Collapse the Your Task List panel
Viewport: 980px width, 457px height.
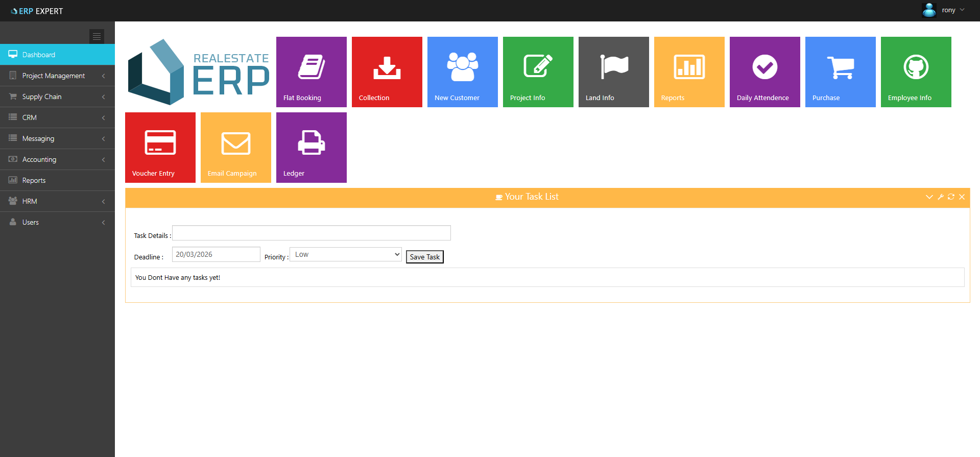(x=929, y=197)
